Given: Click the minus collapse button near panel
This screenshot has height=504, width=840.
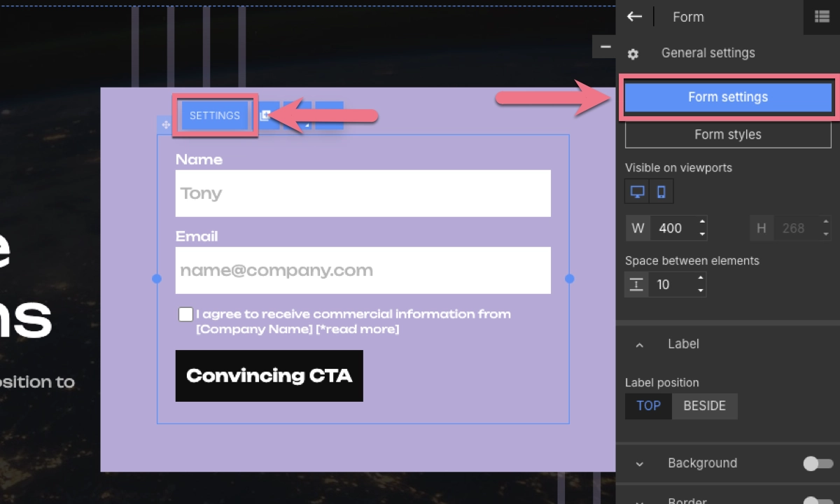Looking at the screenshot, I should [605, 47].
